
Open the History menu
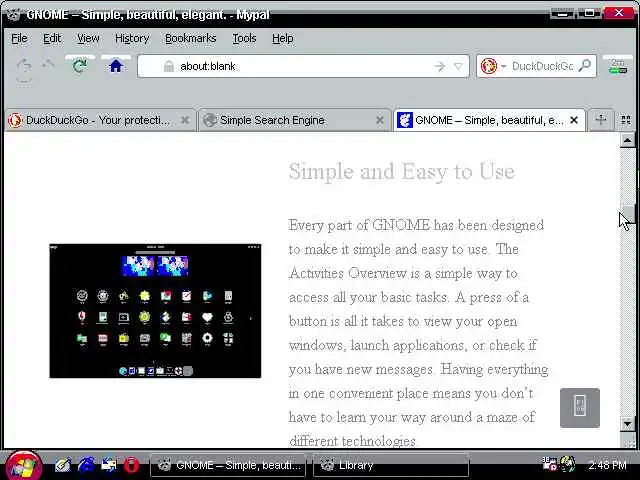coord(132,38)
